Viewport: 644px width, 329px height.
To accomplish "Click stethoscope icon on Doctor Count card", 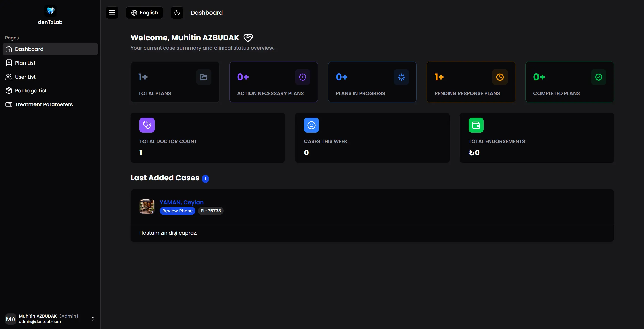I will click(x=147, y=125).
